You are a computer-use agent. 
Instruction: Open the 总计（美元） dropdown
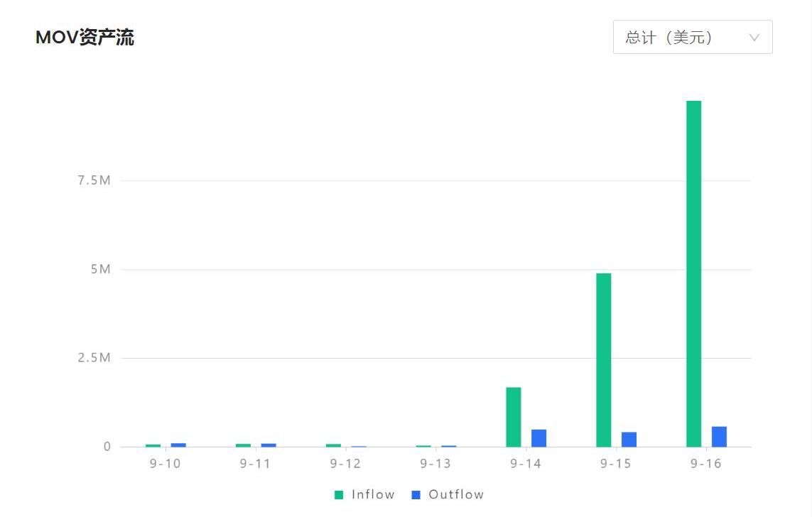(692, 37)
